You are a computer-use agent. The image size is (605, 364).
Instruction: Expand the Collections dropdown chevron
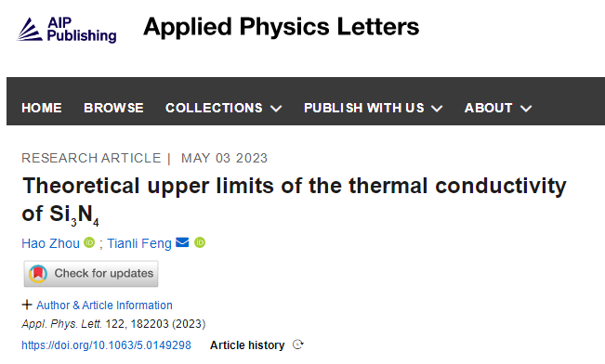coord(276,109)
